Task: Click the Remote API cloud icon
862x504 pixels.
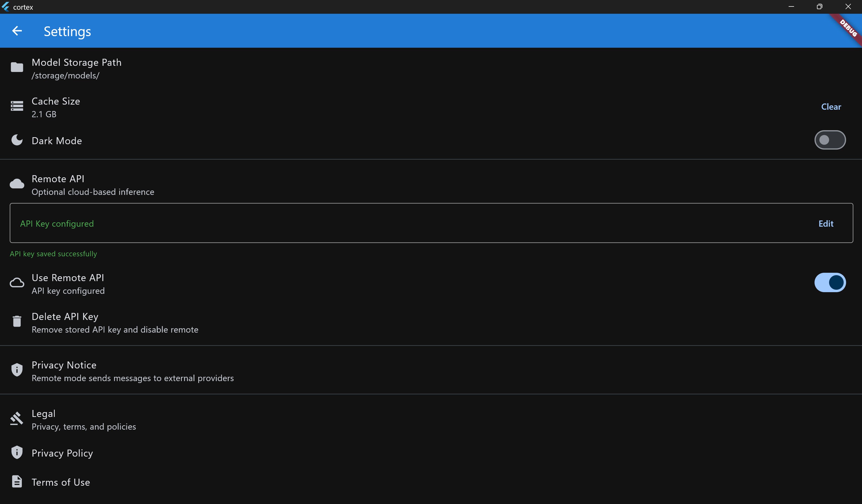Action: click(x=17, y=184)
